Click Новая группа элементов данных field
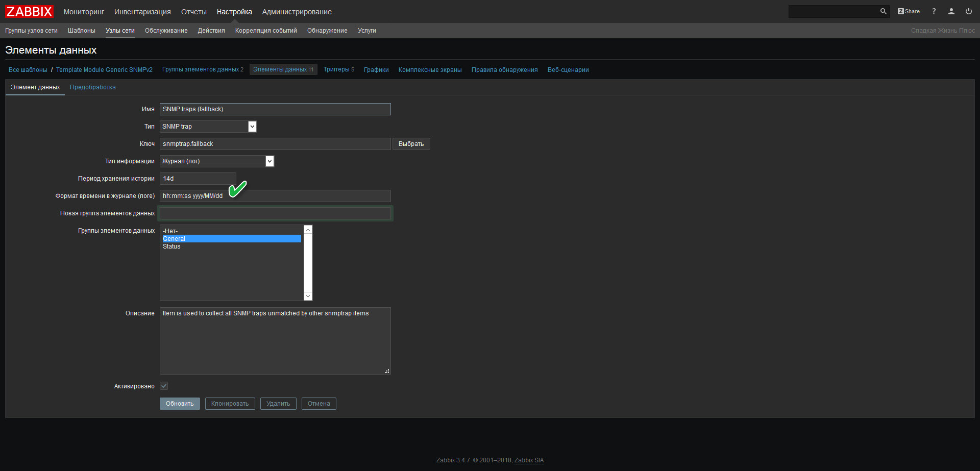The image size is (980, 471). point(275,213)
